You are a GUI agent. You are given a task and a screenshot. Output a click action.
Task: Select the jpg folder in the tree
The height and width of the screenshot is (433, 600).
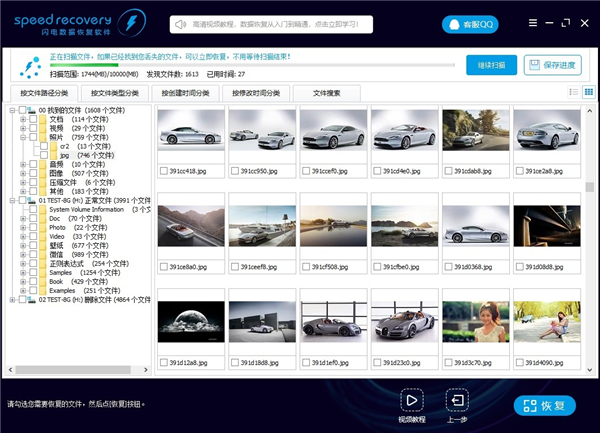tap(65, 155)
